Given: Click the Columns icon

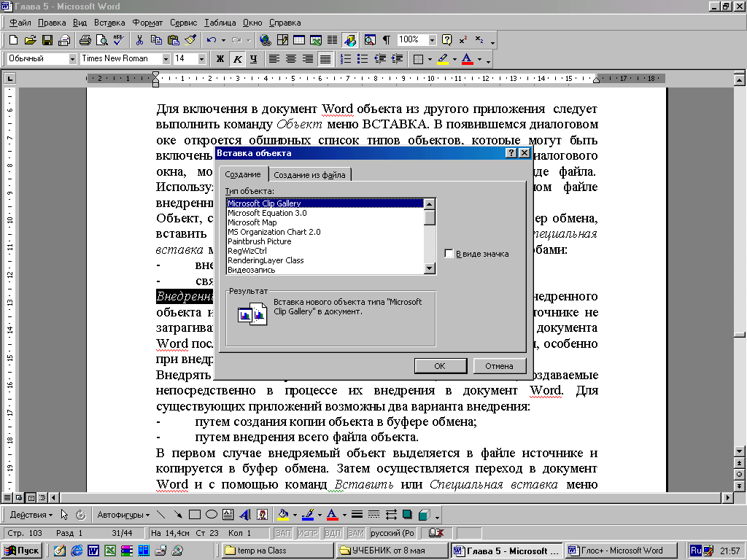Looking at the screenshot, I should pyautogui.click(x=332, y=40).
